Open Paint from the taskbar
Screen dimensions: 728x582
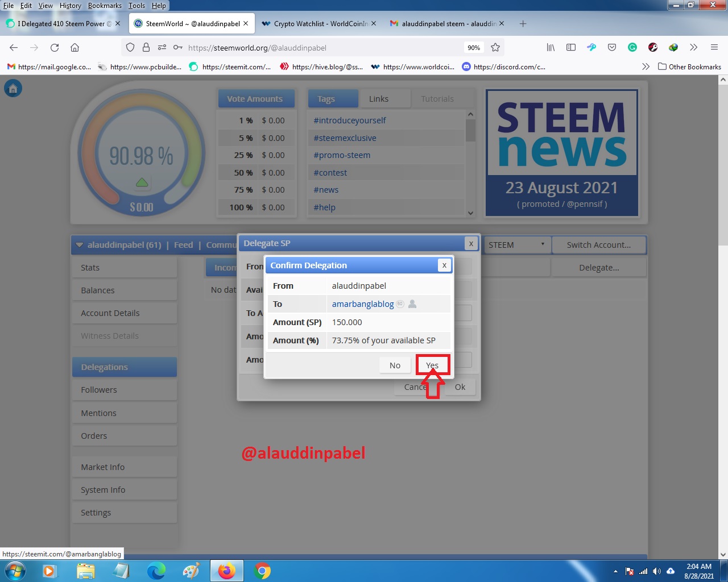click(x=191, y=571)
